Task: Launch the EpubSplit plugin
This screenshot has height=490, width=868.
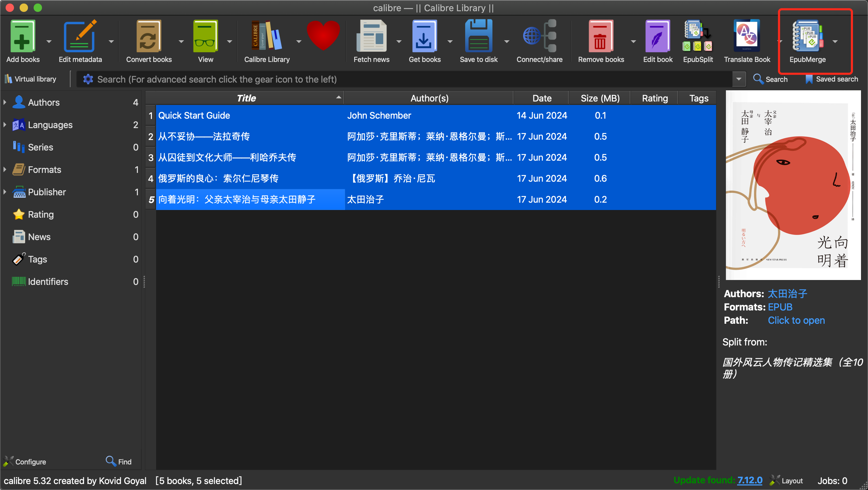Action: pos(698,36)
